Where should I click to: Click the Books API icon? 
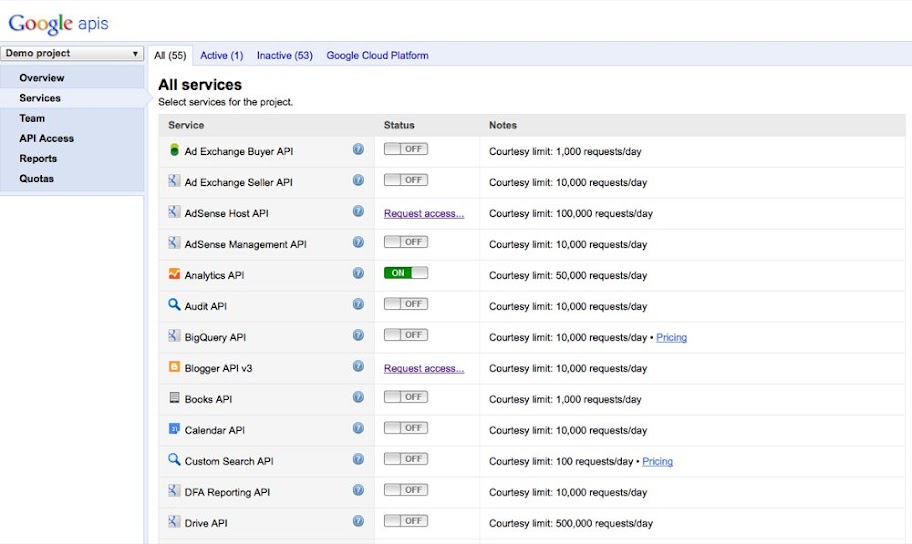(174, 398)
